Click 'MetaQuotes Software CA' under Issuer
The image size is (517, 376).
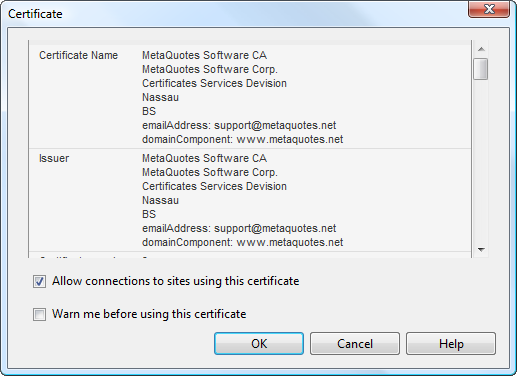point(204,158)
